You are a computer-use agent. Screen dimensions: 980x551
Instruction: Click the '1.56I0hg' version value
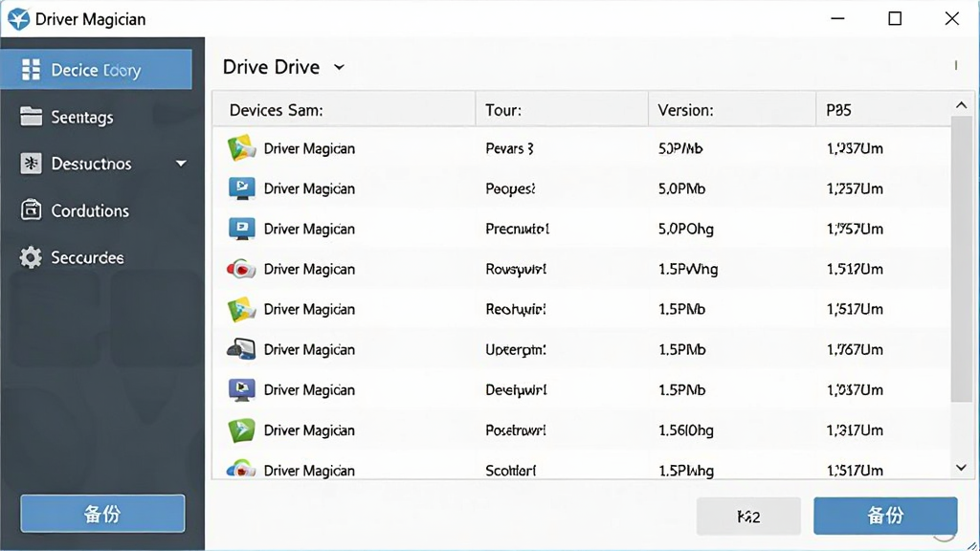(x=685, y=430)
